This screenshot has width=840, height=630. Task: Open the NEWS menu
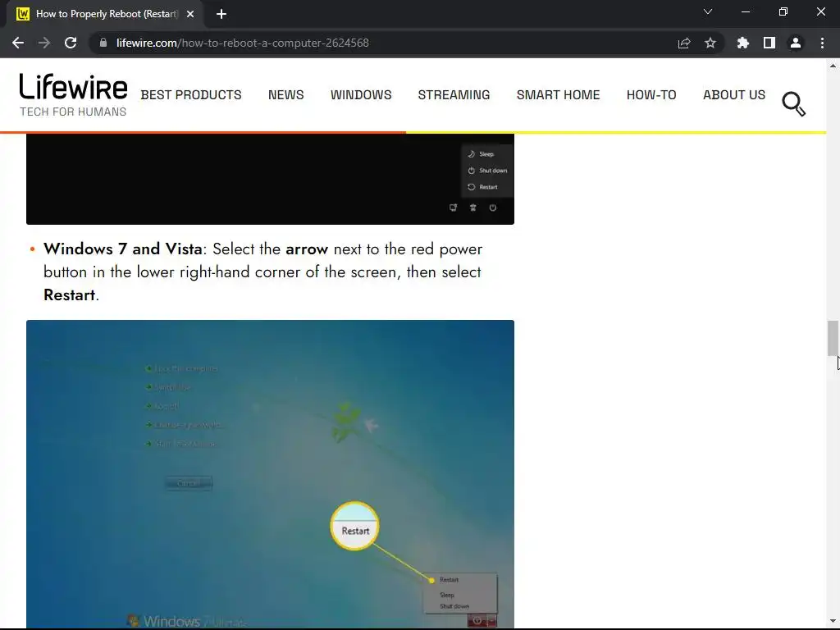click(286, 95)
